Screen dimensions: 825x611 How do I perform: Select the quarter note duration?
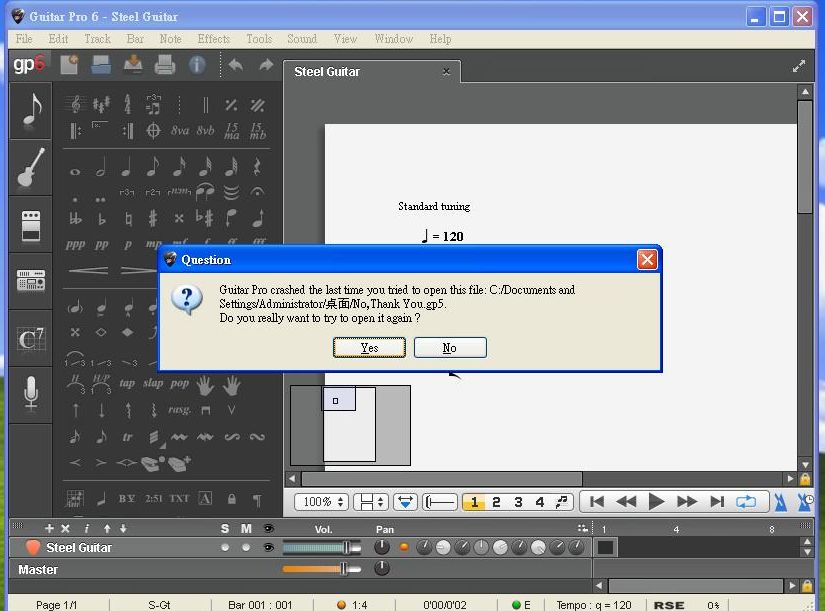pos(127,167)
